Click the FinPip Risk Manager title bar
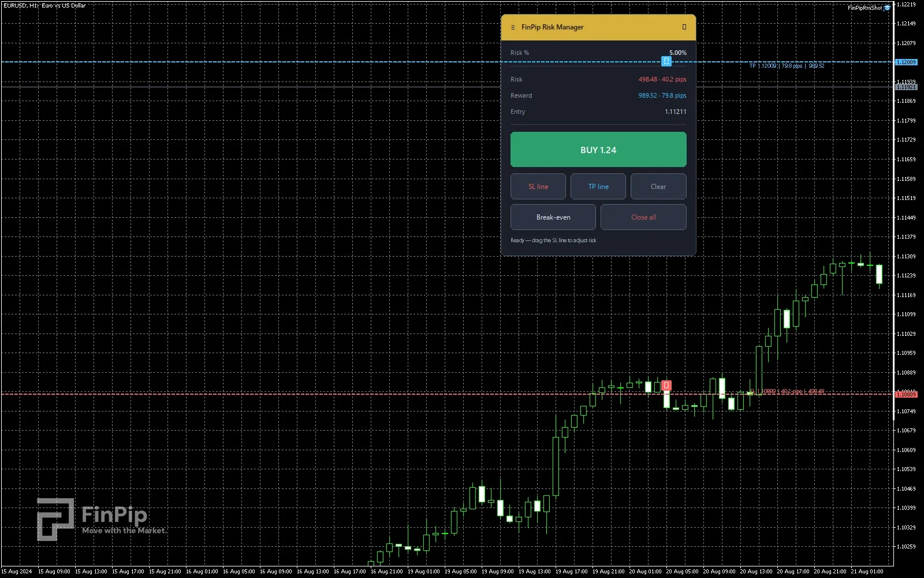This screenshot has height=578, width=924. click(x=598, y=27)
